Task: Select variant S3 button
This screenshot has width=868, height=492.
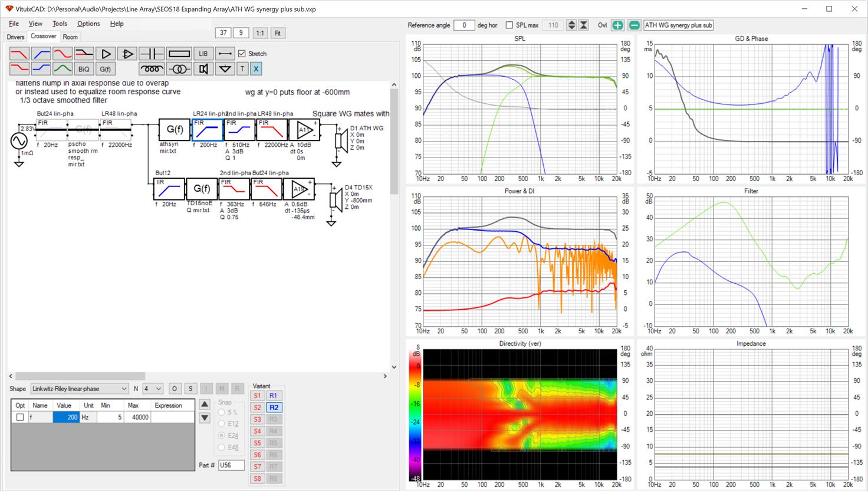Action: pos(257,419)
